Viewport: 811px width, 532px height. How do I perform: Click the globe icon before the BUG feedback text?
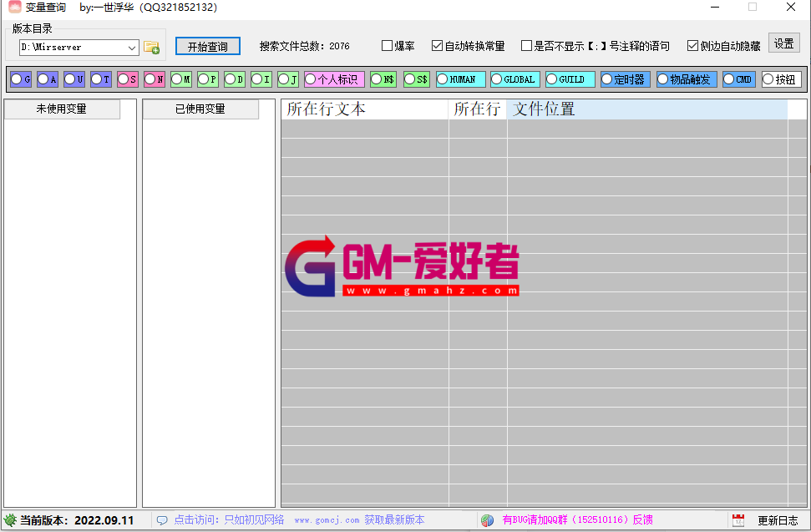(487, 520)
